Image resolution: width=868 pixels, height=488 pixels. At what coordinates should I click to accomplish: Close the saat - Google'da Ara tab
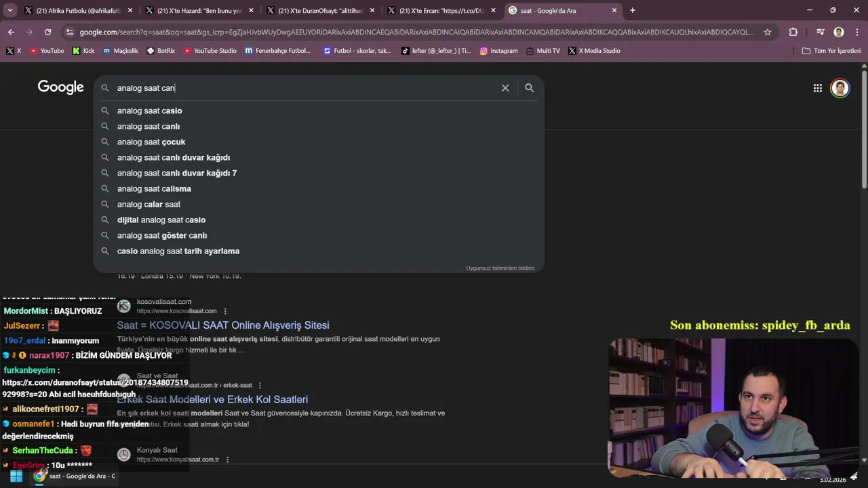point(614,11)
